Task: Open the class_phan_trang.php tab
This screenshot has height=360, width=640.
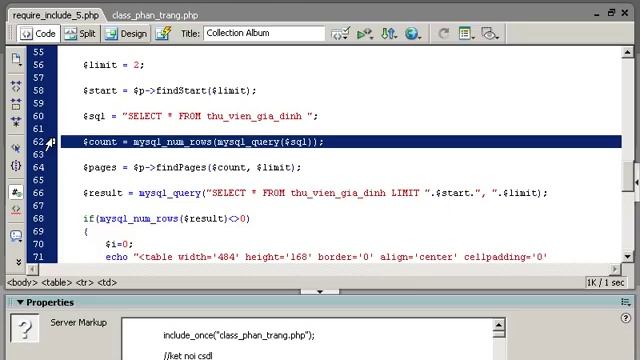Action: [x=155, y=16]
